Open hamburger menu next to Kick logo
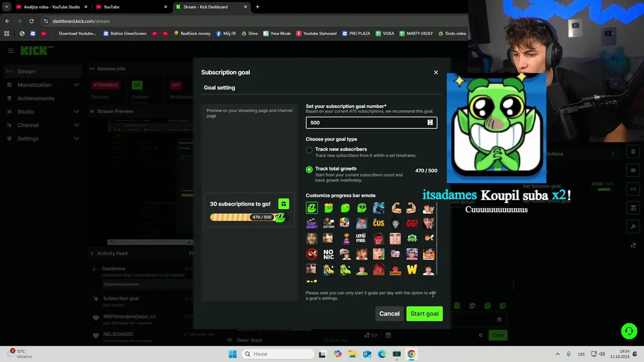The width and height of the screenshot is (644, 362). [11, 50]
